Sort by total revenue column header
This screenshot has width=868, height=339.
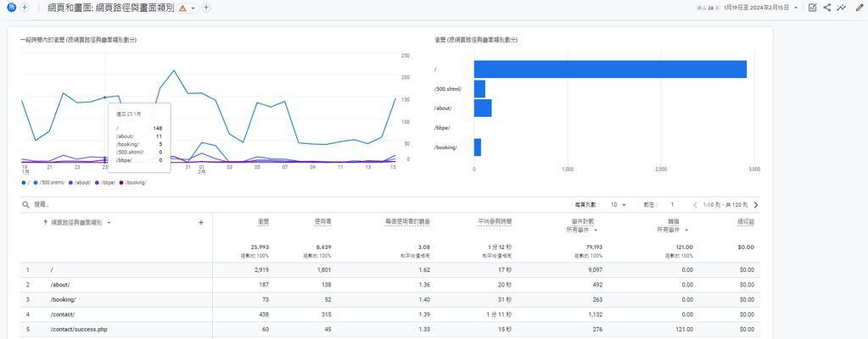[745, 221]
